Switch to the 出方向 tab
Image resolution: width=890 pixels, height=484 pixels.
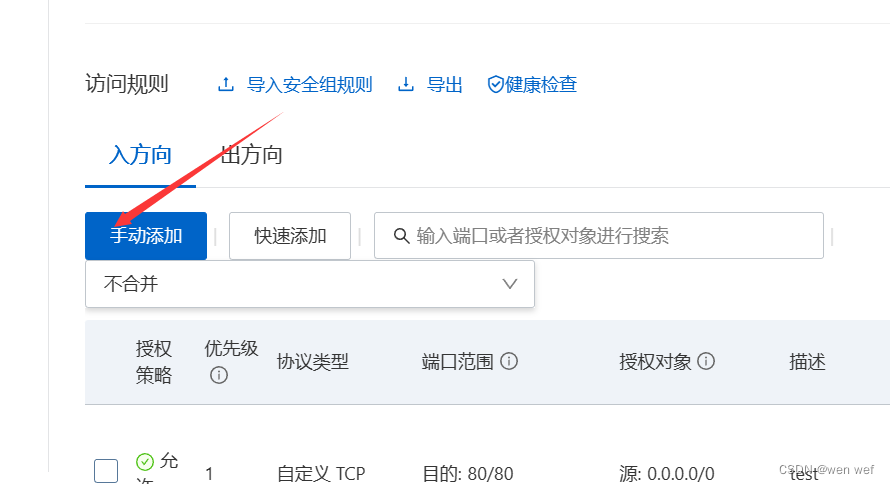click(251, 155)
